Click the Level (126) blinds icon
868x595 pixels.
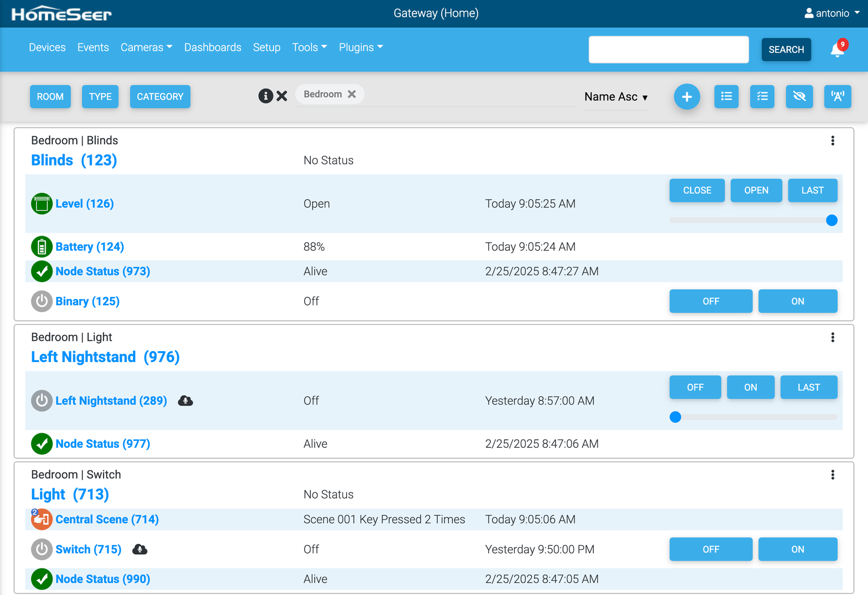42,204
